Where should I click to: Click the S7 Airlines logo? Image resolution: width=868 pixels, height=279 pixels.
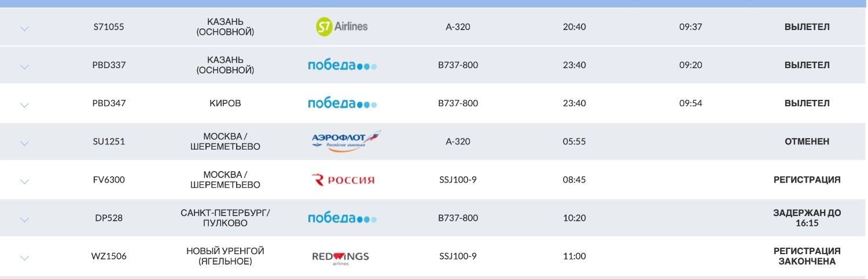coord(341,26)
